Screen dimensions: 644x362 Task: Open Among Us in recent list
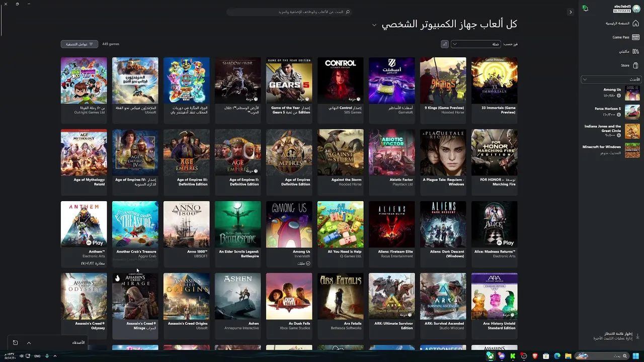(x=611, y=93)
